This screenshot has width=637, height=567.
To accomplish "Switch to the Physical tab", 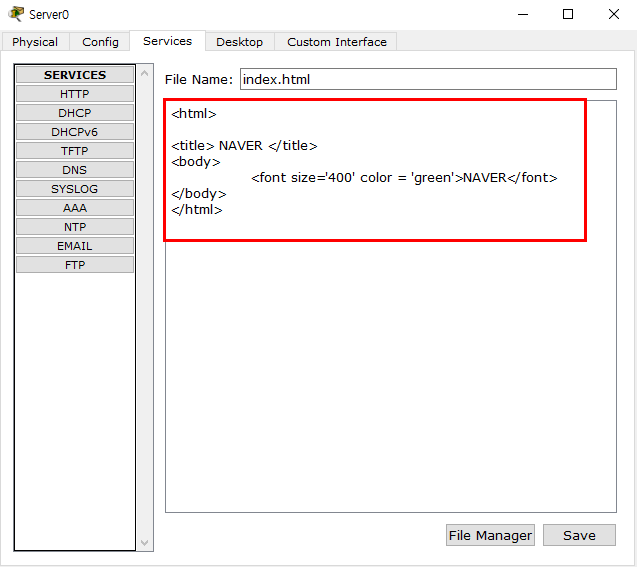I will pos(35,42).
